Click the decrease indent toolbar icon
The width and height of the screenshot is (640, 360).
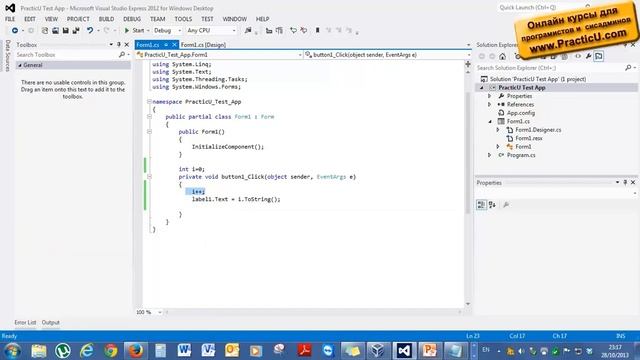(269, 31)
